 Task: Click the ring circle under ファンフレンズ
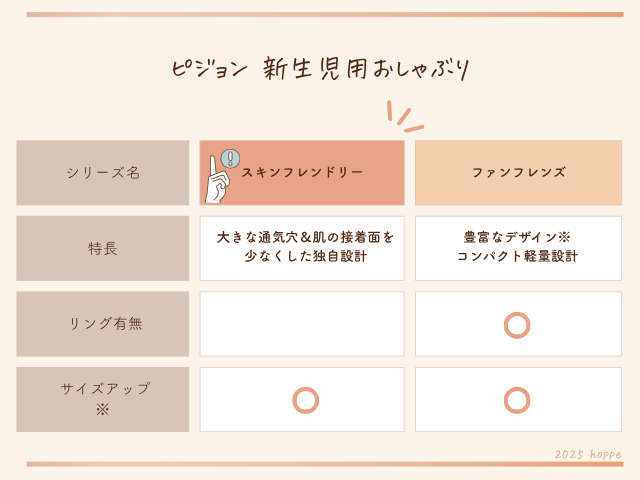click(517, 325)
